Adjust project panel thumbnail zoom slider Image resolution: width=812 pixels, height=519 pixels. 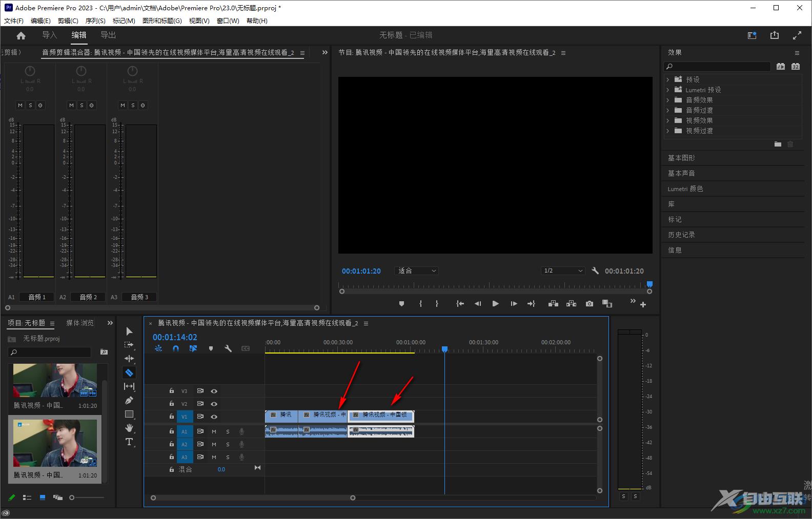(x=72, y=497)
